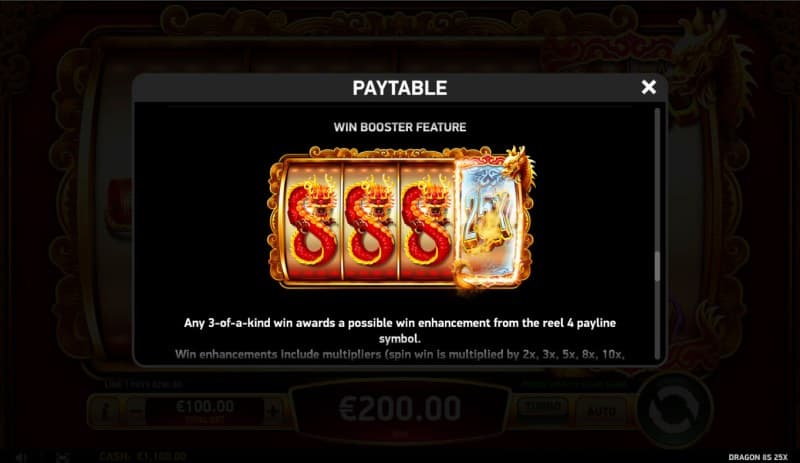Mute the game sound icon
The image size is (800, 463).
pyautogui.click(x=21, y=457)
